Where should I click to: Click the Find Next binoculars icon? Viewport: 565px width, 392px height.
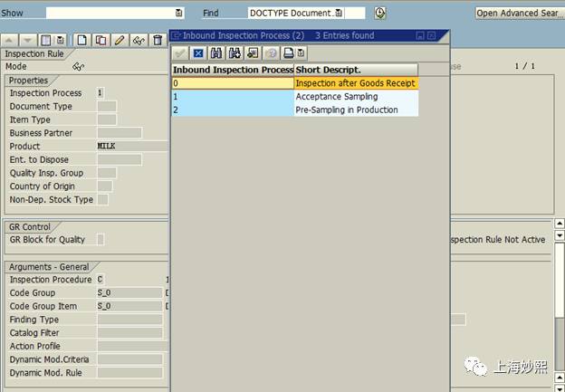(234, 53)
